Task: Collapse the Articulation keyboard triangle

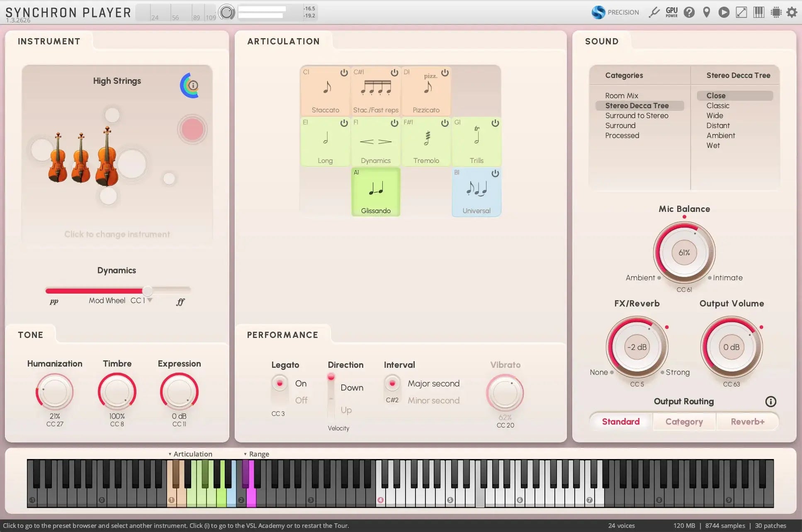Action: pos(170,454)
